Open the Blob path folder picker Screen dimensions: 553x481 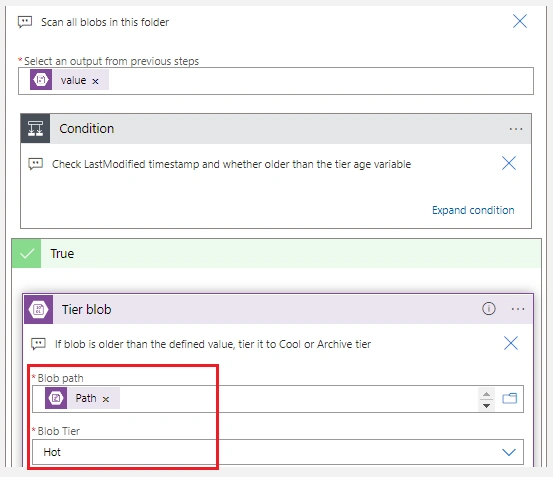[x=510, y=398]
